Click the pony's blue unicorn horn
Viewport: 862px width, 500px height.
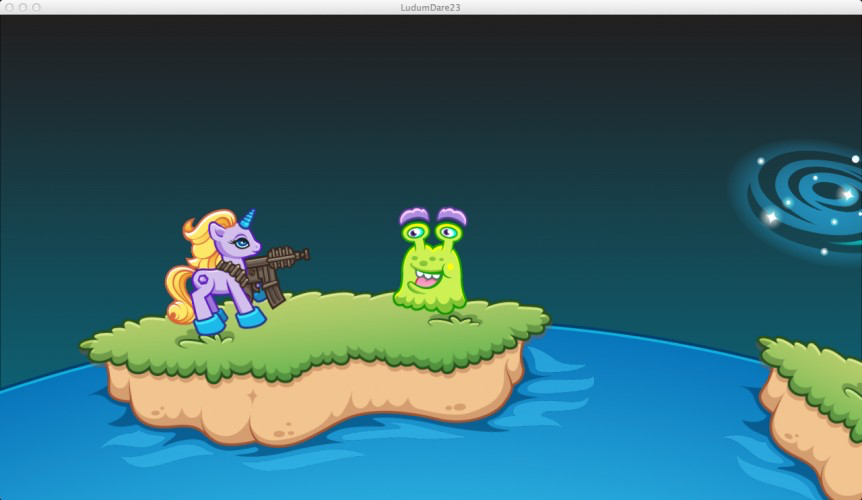pyautogui.click(x=248, y=218)
